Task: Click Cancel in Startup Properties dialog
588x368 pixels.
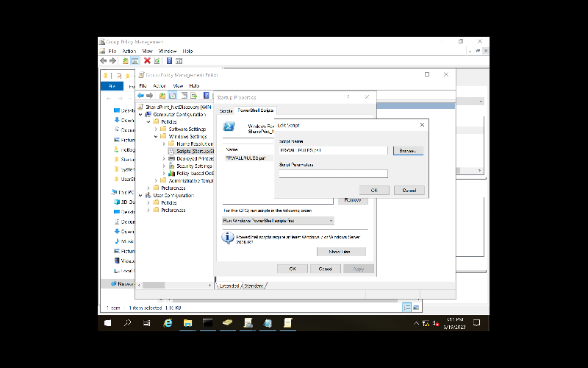Action: pyautogui.click(x=325, y=269)
